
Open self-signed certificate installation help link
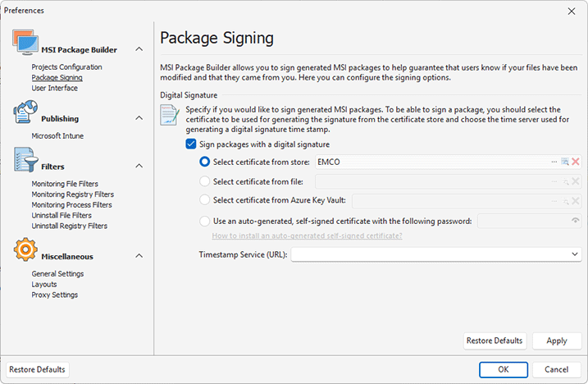tap(307, 235)
